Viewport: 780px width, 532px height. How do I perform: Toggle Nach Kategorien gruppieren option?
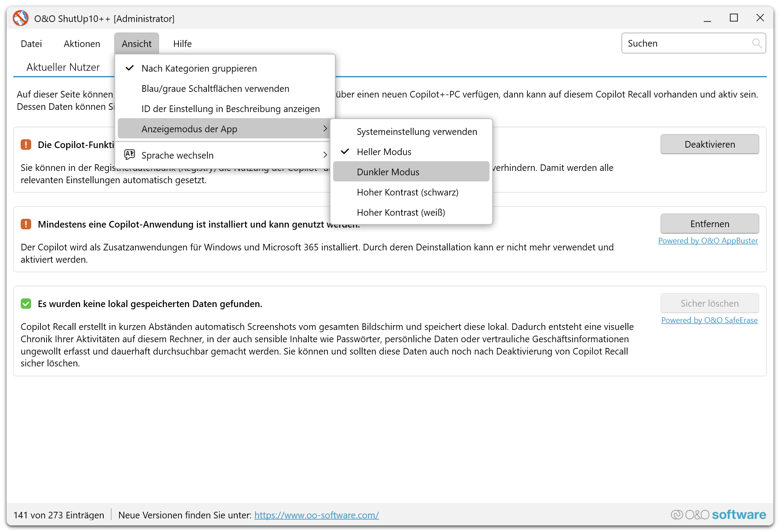tap(199, 69)
